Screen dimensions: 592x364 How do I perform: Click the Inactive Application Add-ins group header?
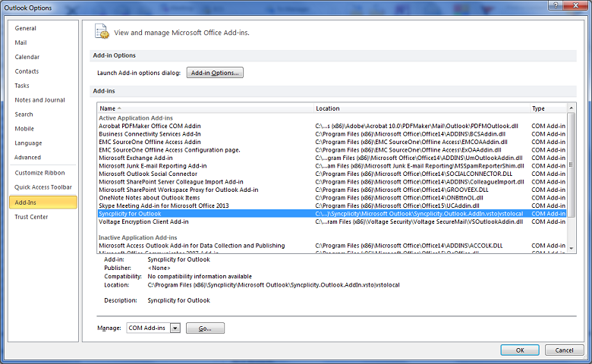coord(138,237)
